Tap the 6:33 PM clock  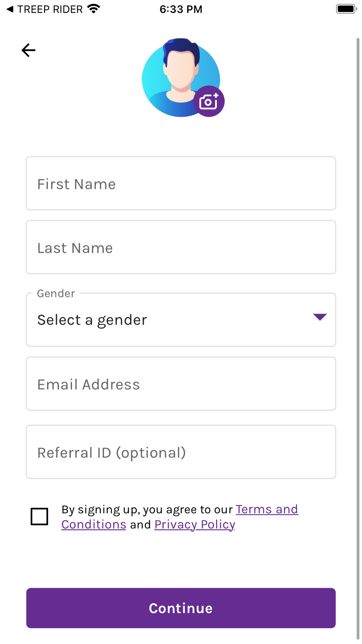181,9
